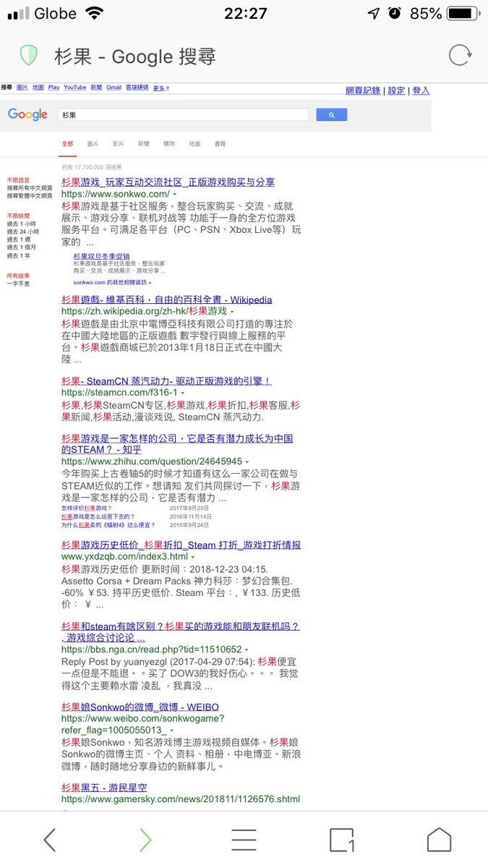Open 網頁記錄 link at top right

tap(363, 90)
